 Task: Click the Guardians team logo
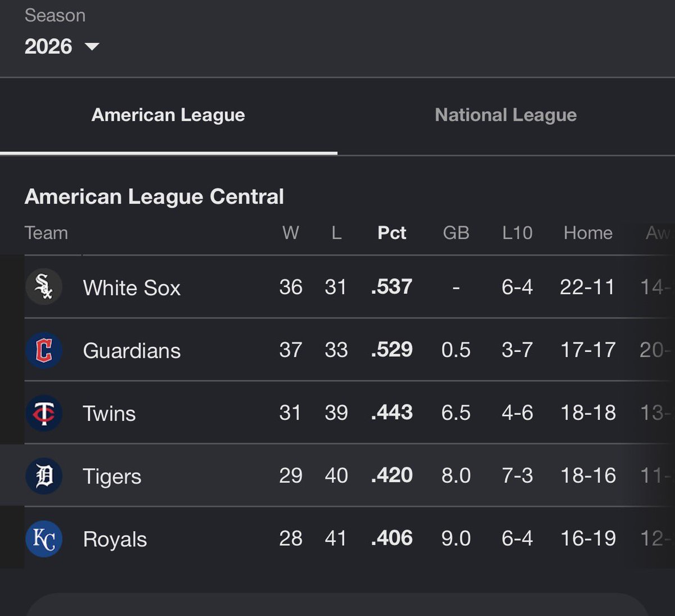[x=44, y=350]
